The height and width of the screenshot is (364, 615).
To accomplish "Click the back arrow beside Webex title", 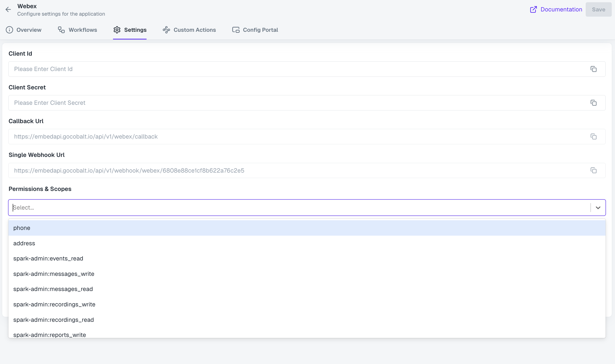I will [8, 9].
